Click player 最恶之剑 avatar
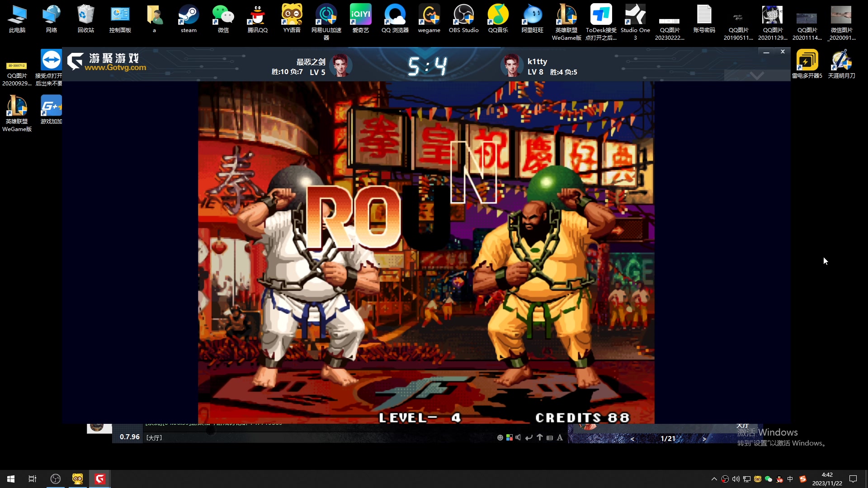The width and height of the screenshot is (868, 488). [x=341, y=66]
